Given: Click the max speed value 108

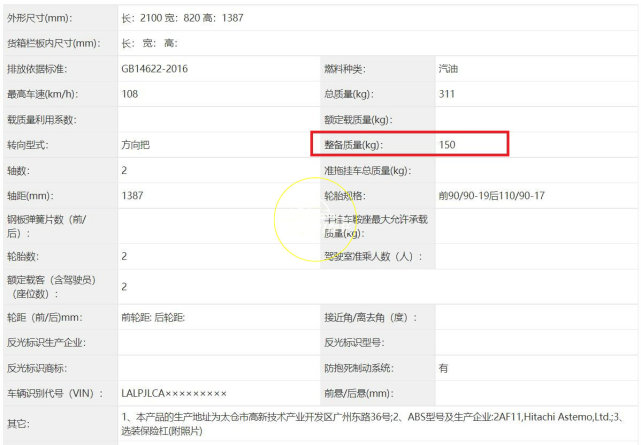Looking at the screenshot, I should (130, 94).
